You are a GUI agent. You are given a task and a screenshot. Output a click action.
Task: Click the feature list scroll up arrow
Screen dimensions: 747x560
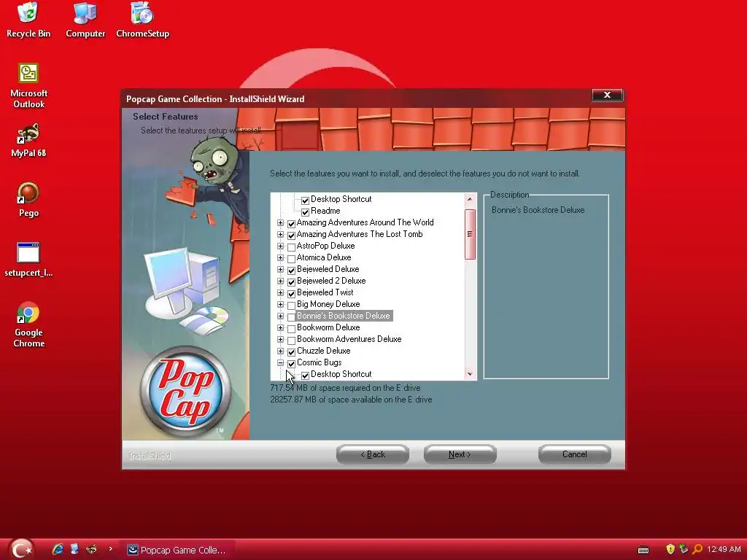tap(470, 199)
